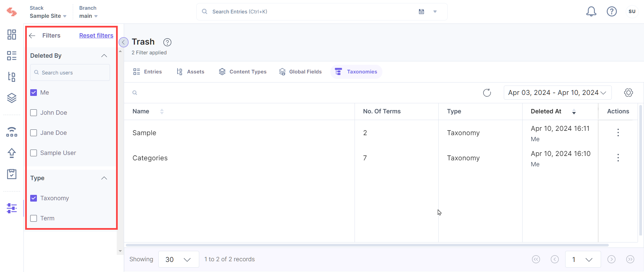Go to next page of records
The image size is (644, 272).
coord(611,259)
